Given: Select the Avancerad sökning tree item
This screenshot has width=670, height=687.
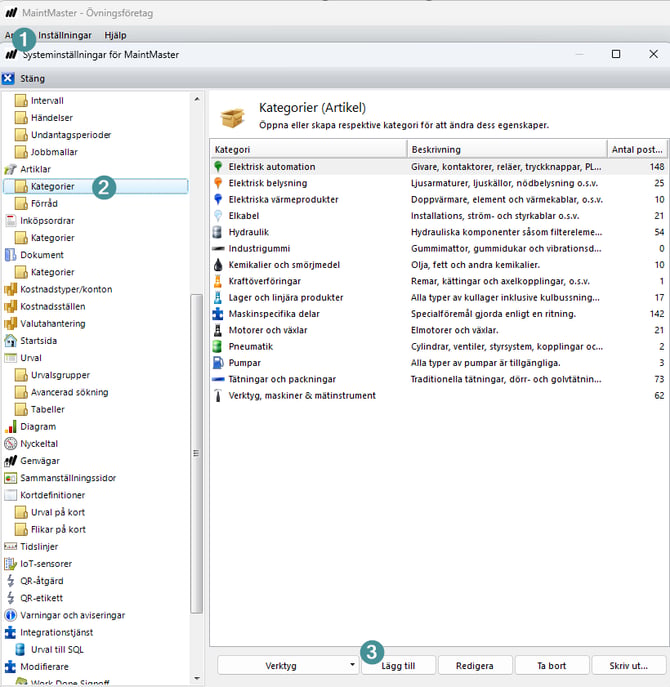Looking at the screenshot, I should point(69,392).
